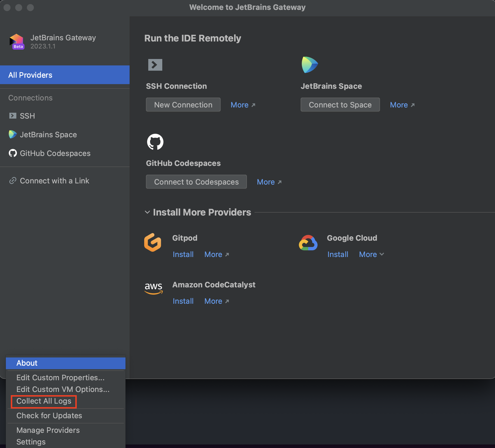Click the AWS logo icon

pos(154,289)
